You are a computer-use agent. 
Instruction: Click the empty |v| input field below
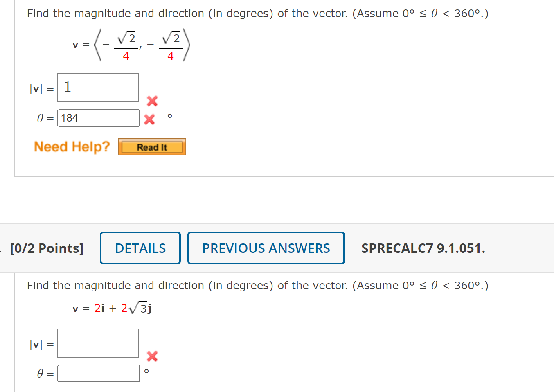tap(98, 343)
